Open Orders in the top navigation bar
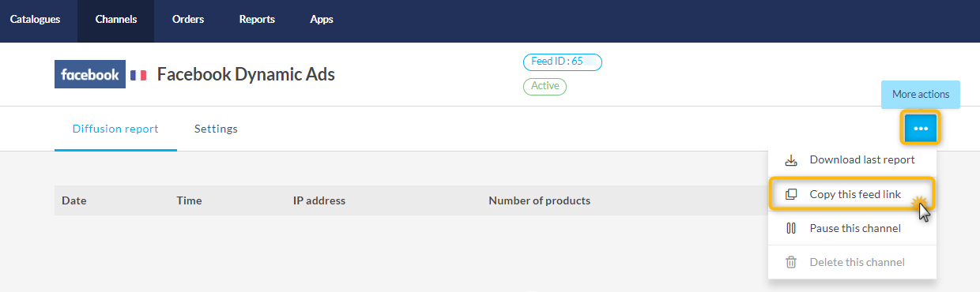 (x=187, y=20)
